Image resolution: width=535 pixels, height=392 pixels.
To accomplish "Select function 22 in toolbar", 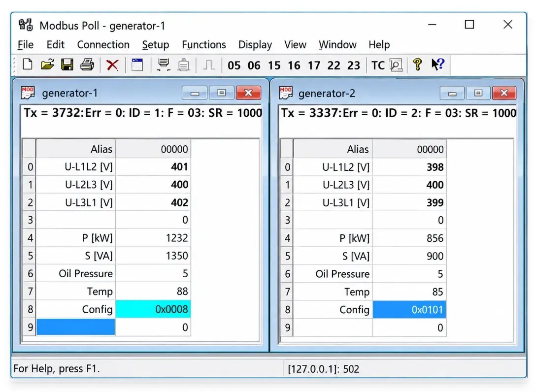I will (x=334, y=65).
